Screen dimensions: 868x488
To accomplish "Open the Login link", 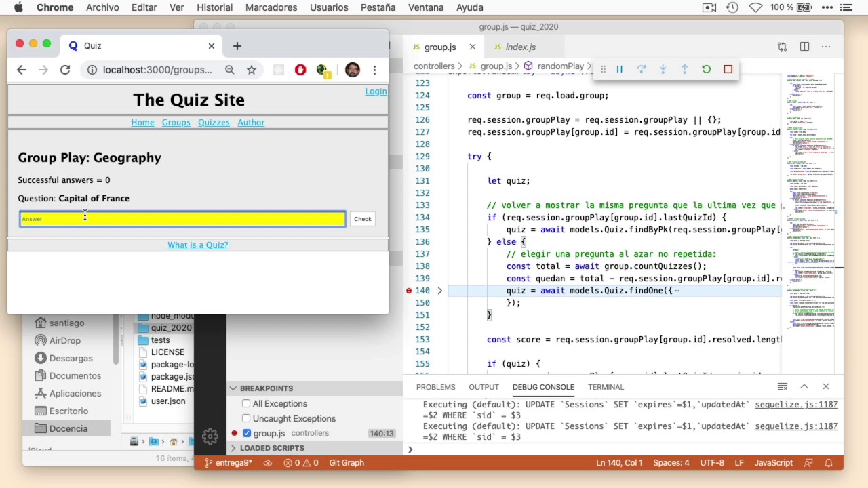I will click(x=376, y=91).
